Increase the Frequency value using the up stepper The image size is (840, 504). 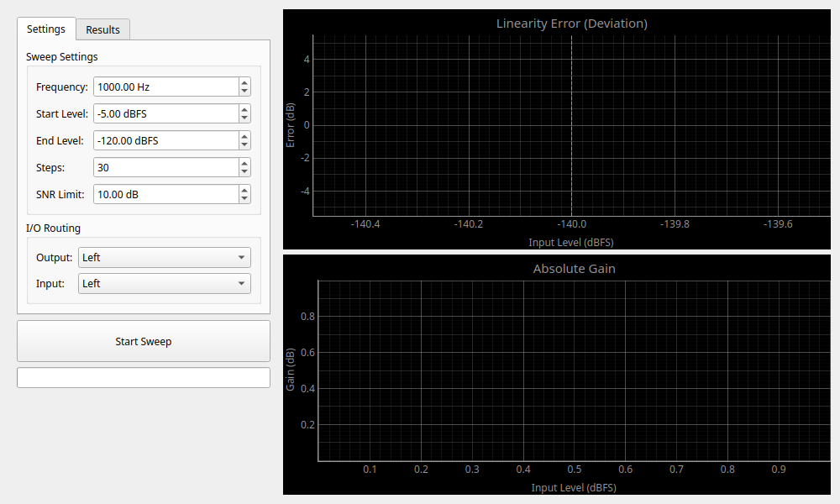pyautogui.click(x=244, y=82)
